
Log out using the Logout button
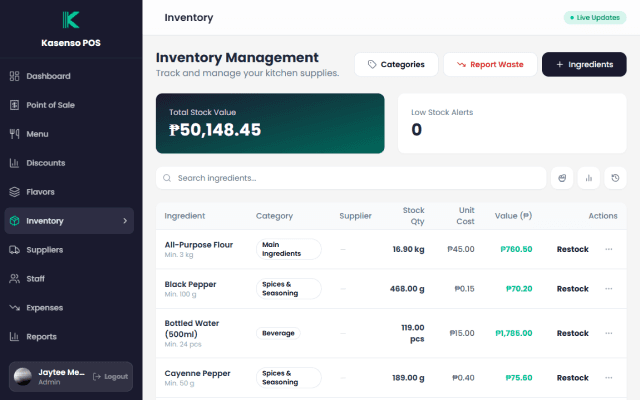(x=110, y=376)
